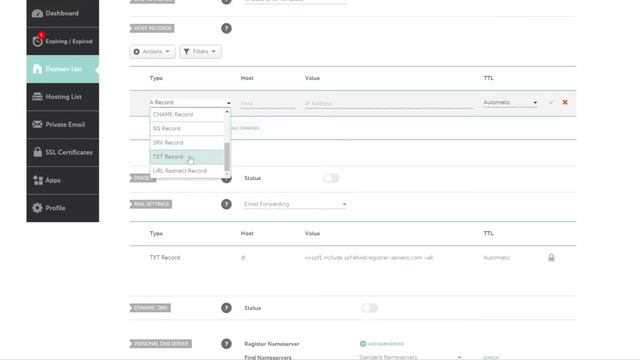Image resolution: width=640 pixels, height=360 pixels.
Task: Show help for the Personal DNS Server section
Action: pyautogui.click(x=226, y=344)
